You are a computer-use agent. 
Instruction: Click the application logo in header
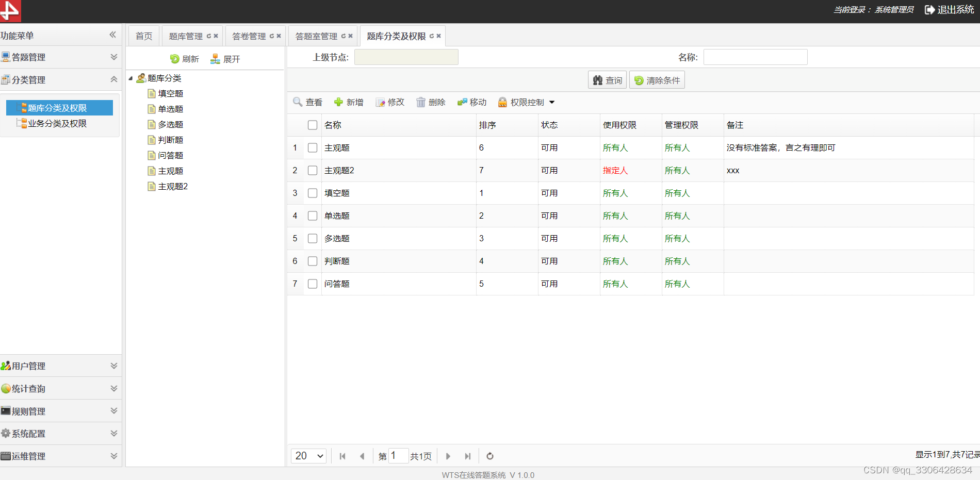coord(10,11)
